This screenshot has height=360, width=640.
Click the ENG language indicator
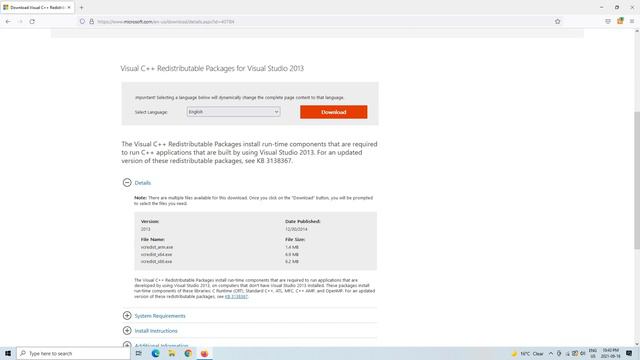tap(593, 353)
